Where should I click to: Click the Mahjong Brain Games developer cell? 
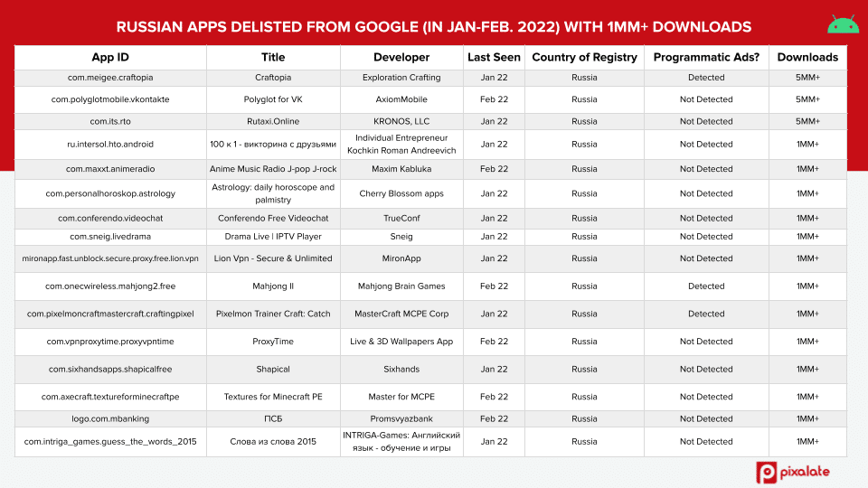[x=401, y=286]
